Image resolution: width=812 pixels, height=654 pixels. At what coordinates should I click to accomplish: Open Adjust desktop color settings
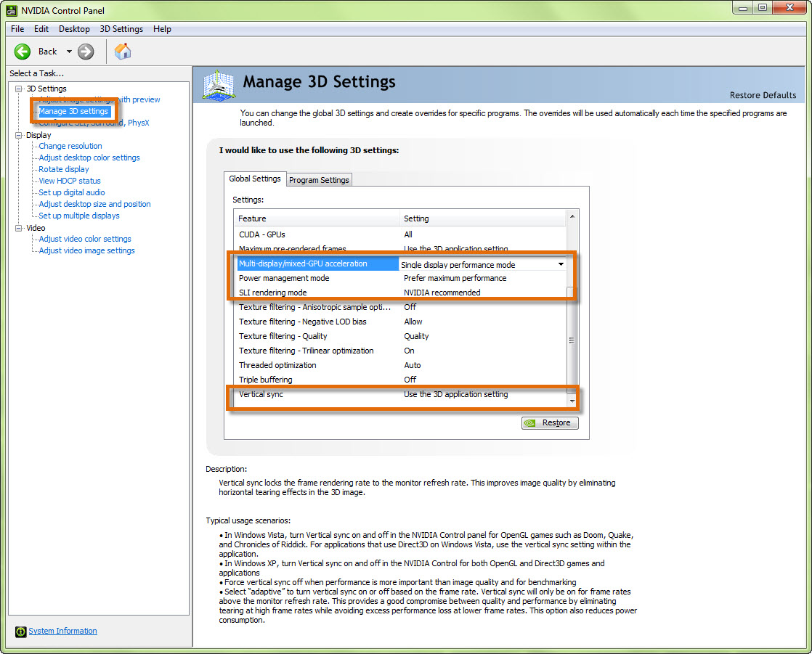pyautogui.click(x=89, y=158)
